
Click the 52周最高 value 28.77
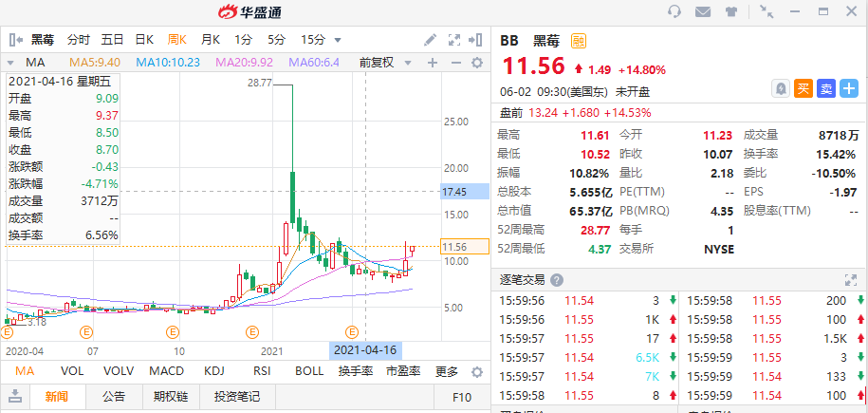tap(595, 230)
